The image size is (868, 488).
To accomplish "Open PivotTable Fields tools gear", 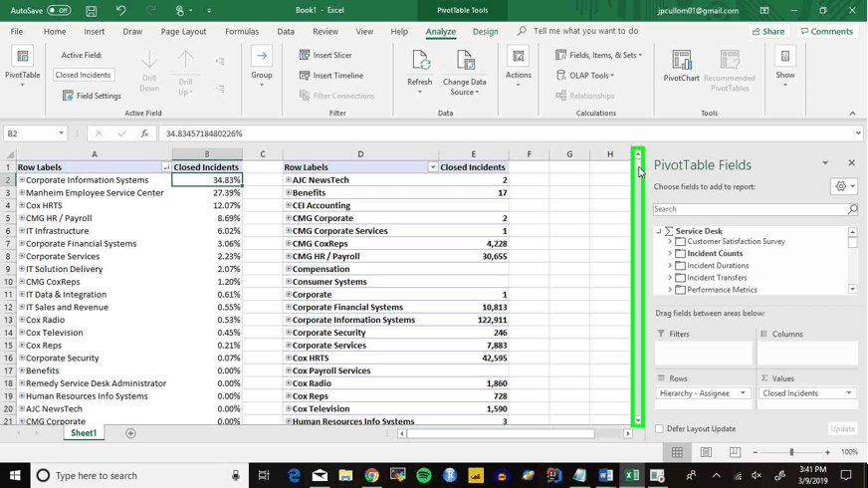I will [x=844, y=186].
